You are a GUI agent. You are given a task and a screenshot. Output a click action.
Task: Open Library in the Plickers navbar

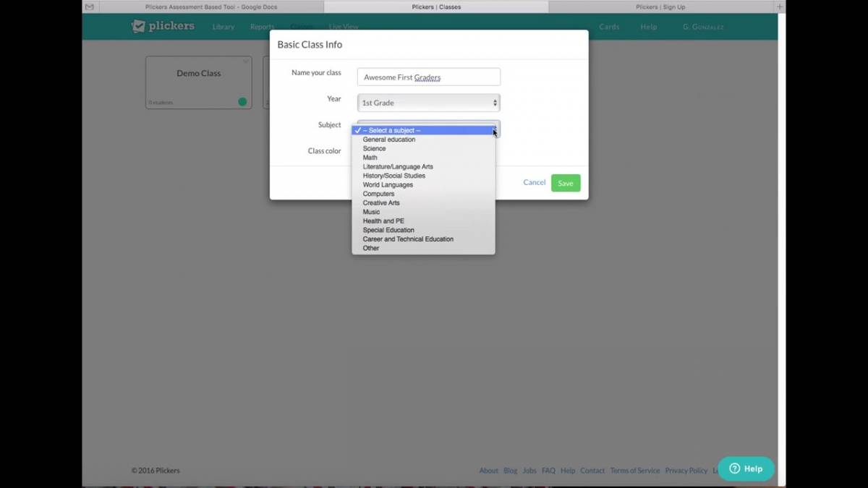[x=224, y=27]
